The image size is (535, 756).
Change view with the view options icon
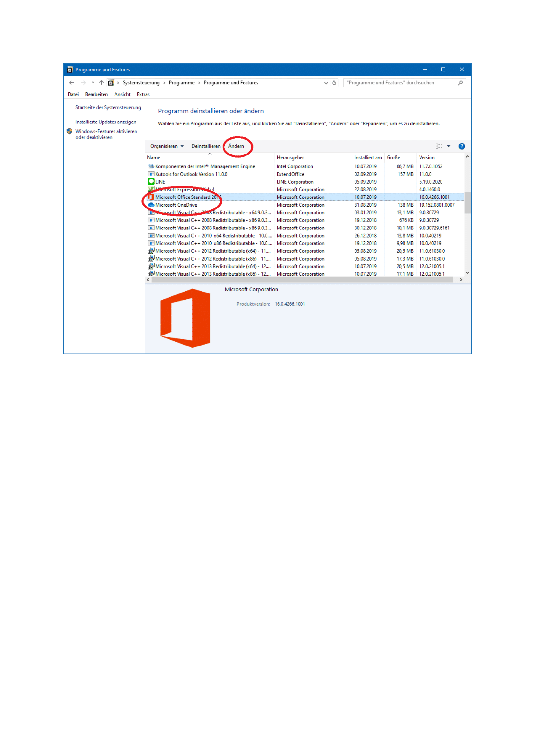439,146
